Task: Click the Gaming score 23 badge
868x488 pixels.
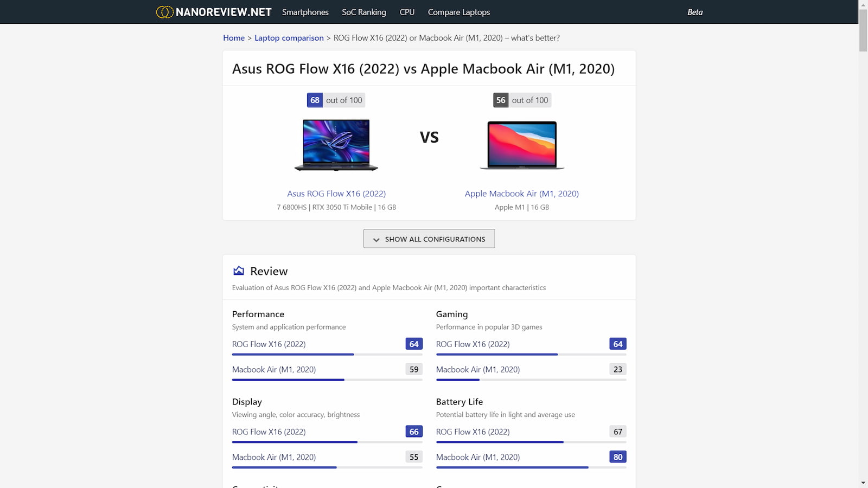Action: 618,369
